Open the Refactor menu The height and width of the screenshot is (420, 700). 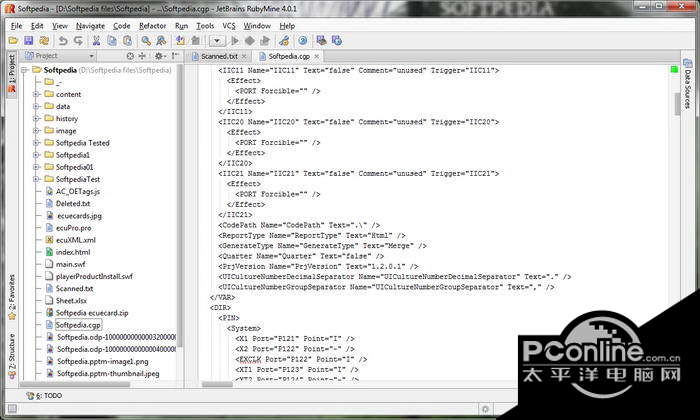point(152,26)
